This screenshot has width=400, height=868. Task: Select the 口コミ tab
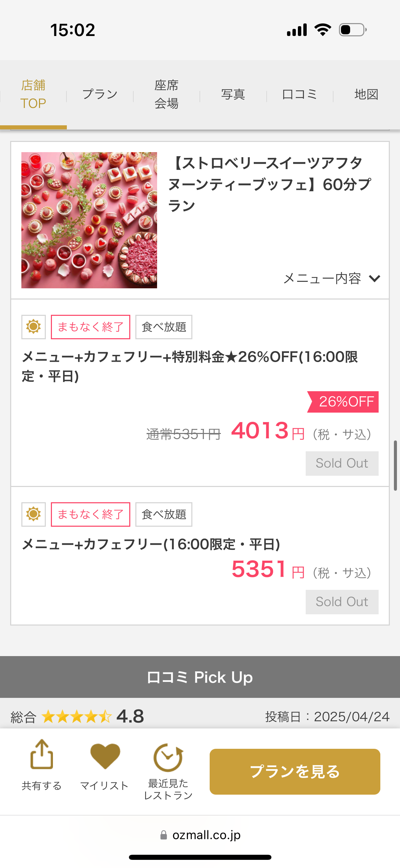(x=300, y=94)
